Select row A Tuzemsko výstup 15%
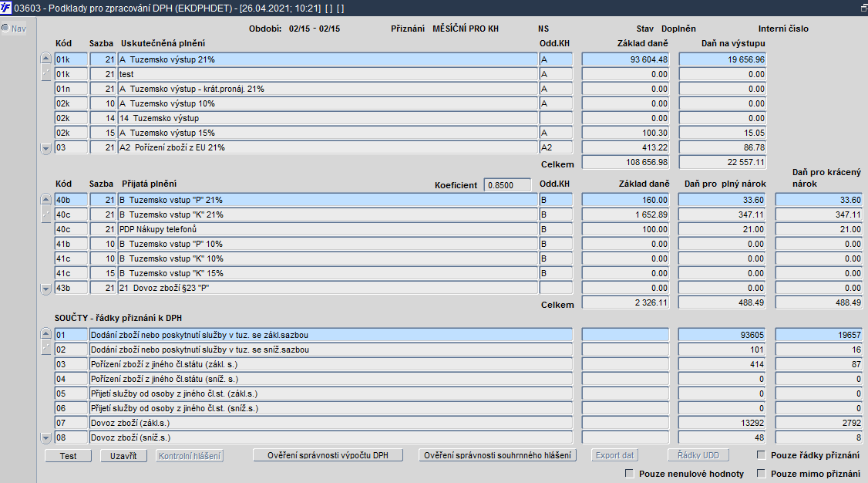868x483 pixels. (x=328, y=133)
